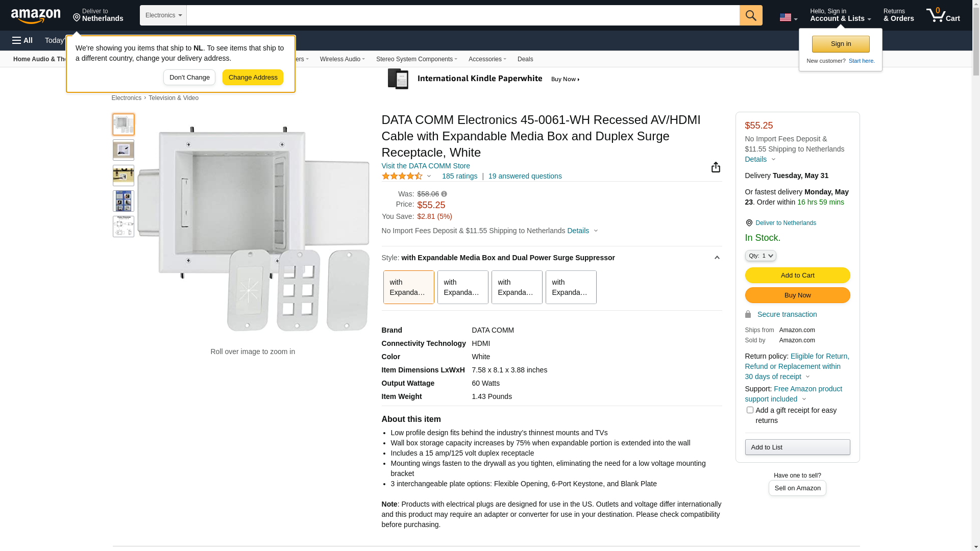This screenshot has width=980, height=551.
Task: Select the third product image thumbnail
Action: click(x=124, y=176)
